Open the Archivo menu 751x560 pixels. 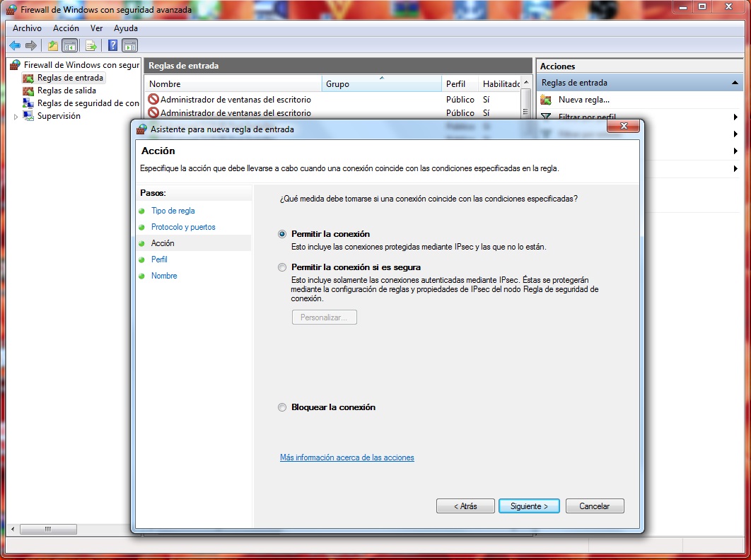point(27,28)
